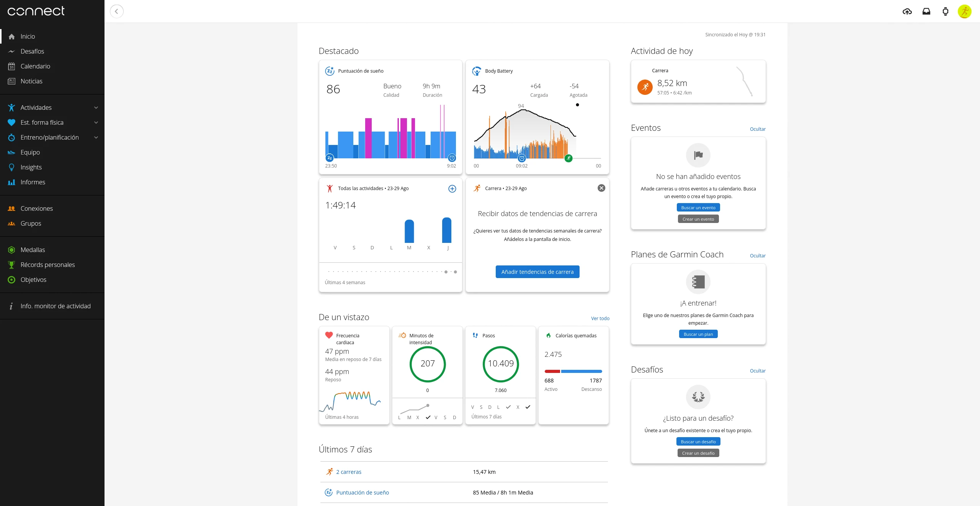Open the profile avatar menu
This screenshot has width=980, height=506.
(x=964, y=11)
